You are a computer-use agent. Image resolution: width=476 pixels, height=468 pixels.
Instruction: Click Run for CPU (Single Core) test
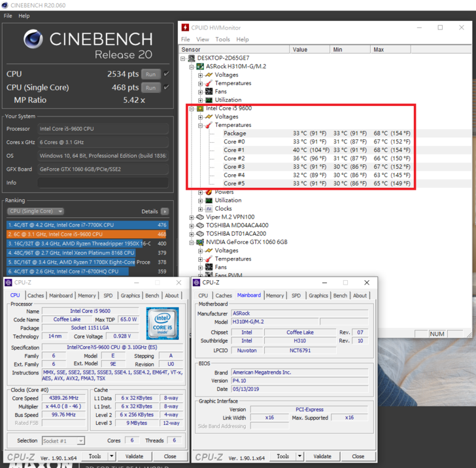pos(150,88)
